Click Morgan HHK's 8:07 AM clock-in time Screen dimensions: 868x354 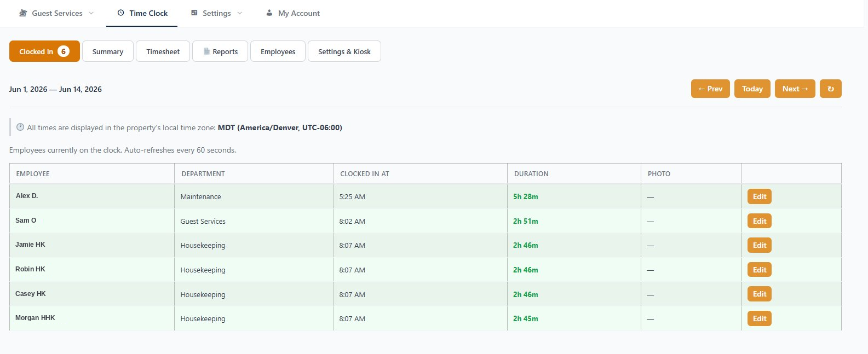click(x=352, y=318)
